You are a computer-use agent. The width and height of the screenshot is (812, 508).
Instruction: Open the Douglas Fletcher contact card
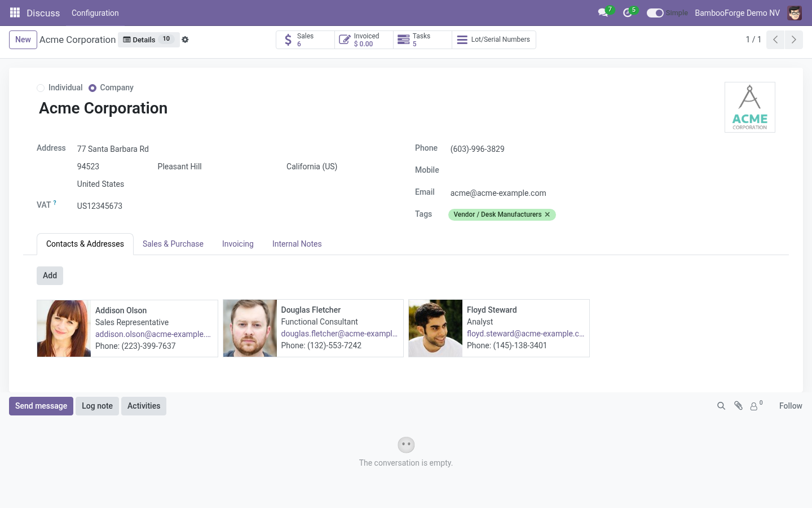314,328
